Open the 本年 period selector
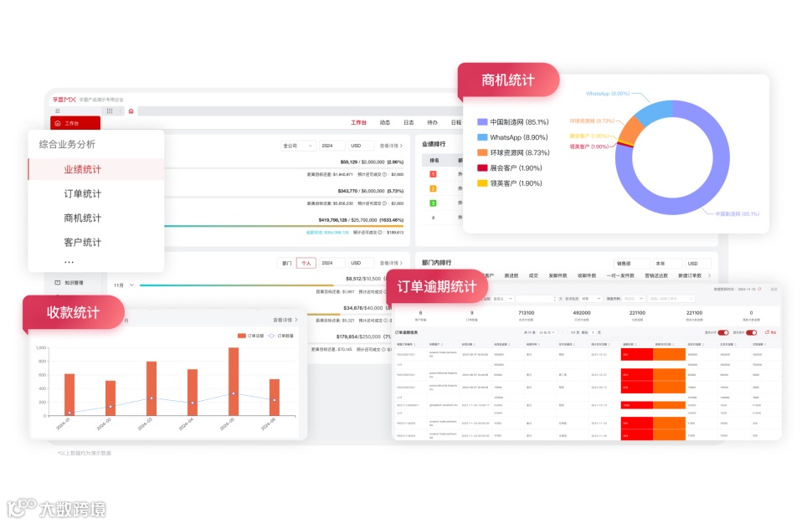 pos(667,264)
